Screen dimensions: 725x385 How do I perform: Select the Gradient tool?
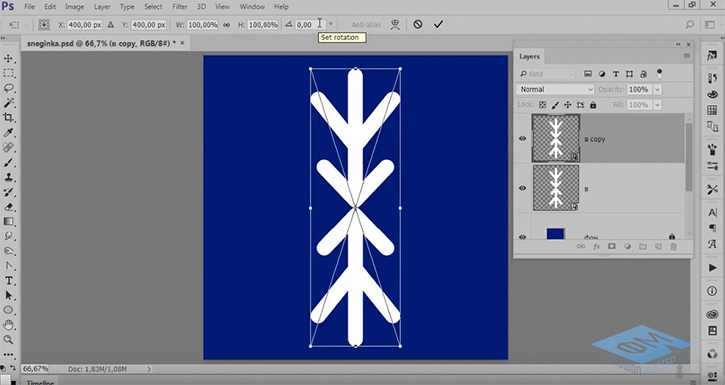[8, 221]
